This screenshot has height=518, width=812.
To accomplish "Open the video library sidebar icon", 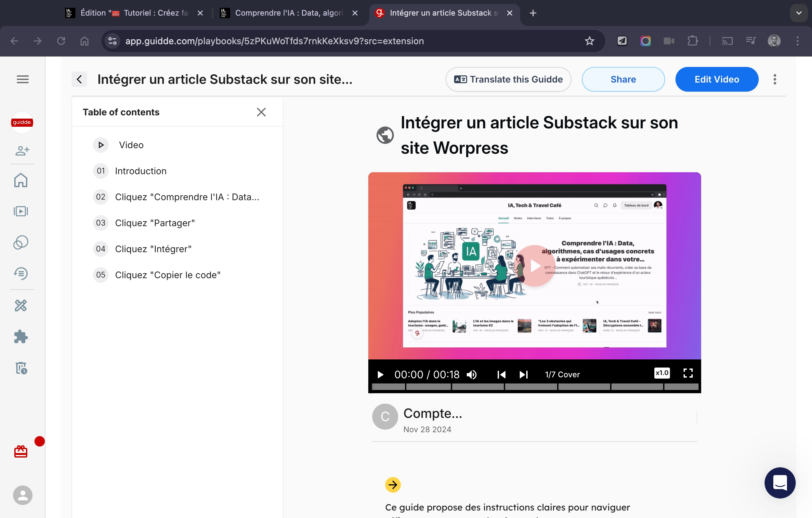I will (21, 211).
